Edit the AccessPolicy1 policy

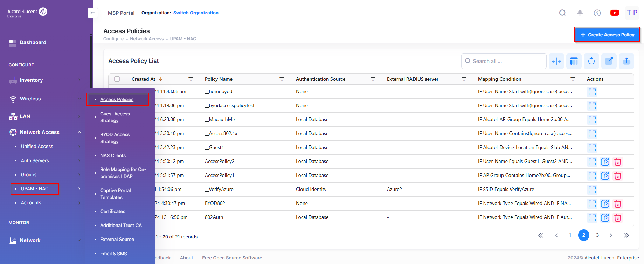point(605,176)
